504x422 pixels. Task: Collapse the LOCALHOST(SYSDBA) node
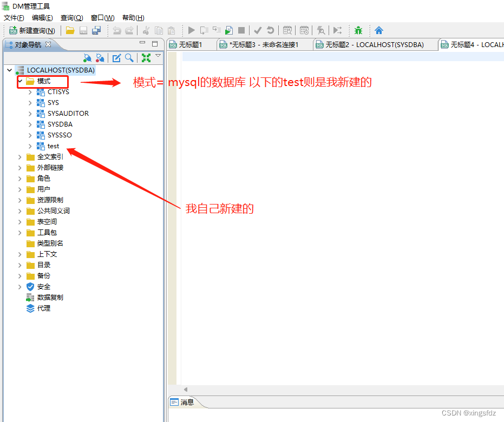coord(10,70)
